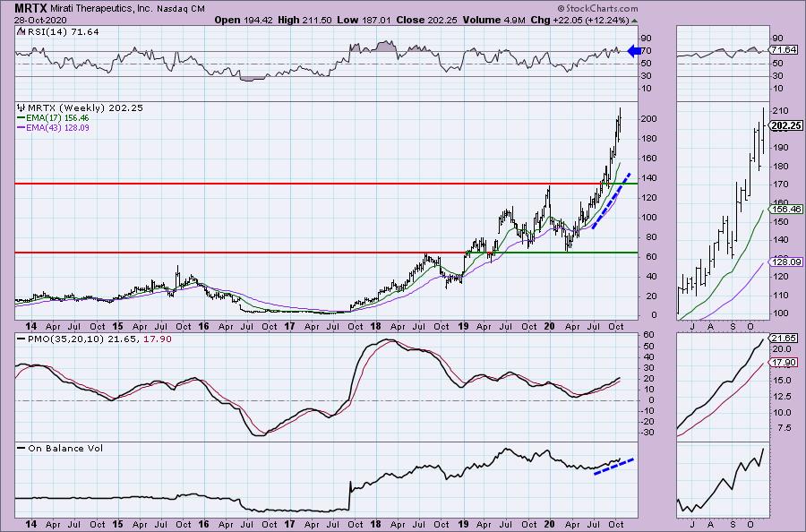This screenshot has width=806, height=532.
Task: Click the Volume 4.9M value
Action: tap(493, 20)
